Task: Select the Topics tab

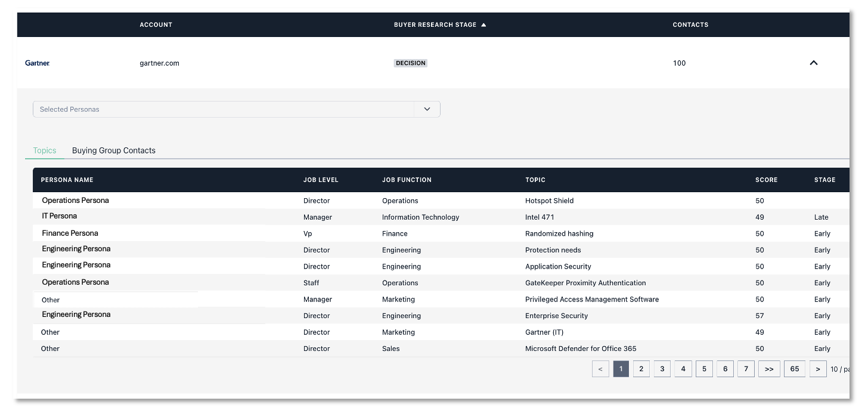Action: [44, 150]
